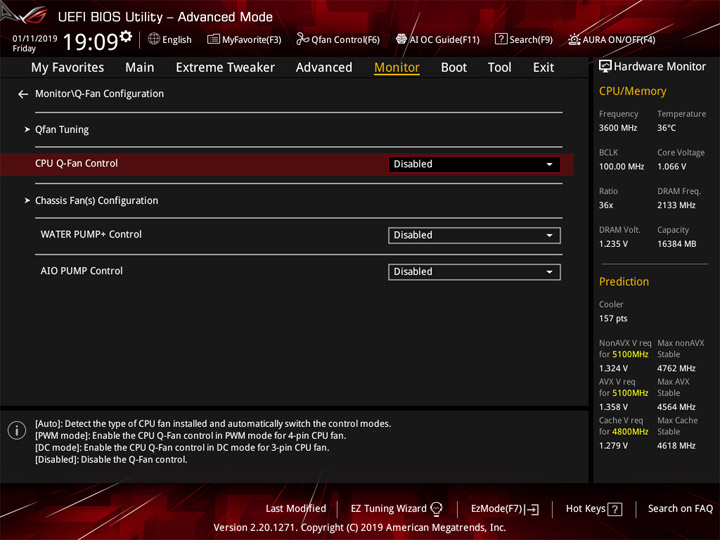Switch to the My Favorites tab
Screen dimensions: 720x540
[x=68, y=68]
